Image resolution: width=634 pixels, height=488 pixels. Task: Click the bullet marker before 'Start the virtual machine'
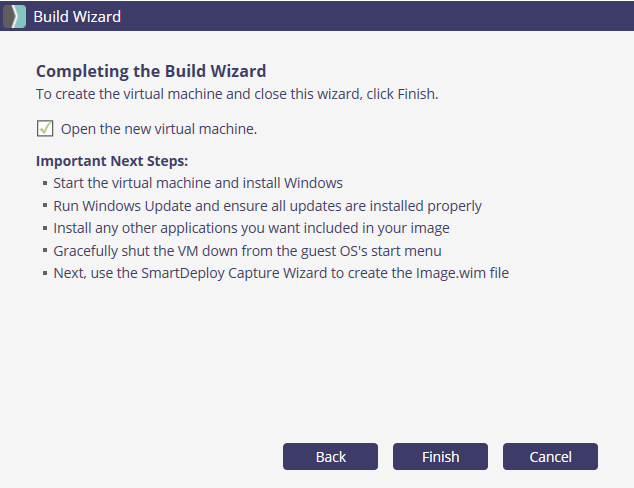pyautogui.click(x=46, y=184)
